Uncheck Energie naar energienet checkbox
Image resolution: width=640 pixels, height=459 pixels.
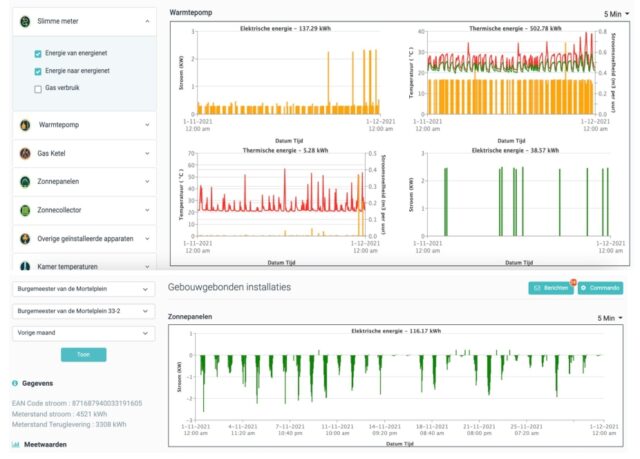coord(38,72)
